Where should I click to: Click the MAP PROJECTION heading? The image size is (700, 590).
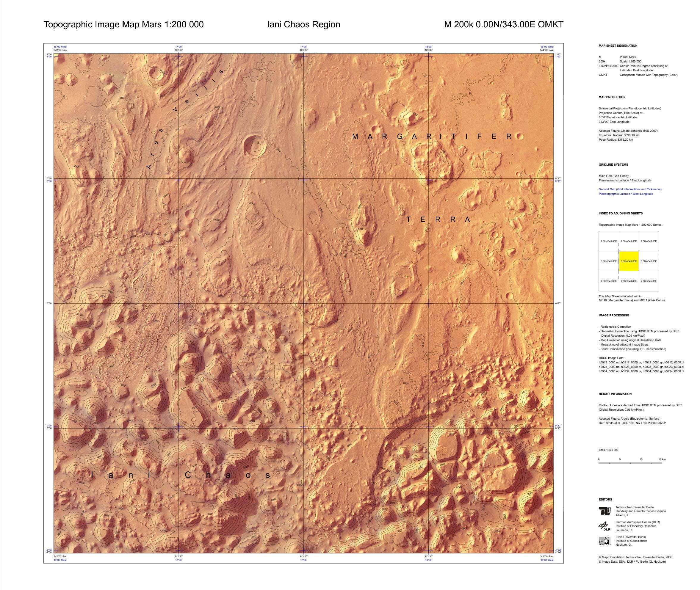(x=612, y=97)
